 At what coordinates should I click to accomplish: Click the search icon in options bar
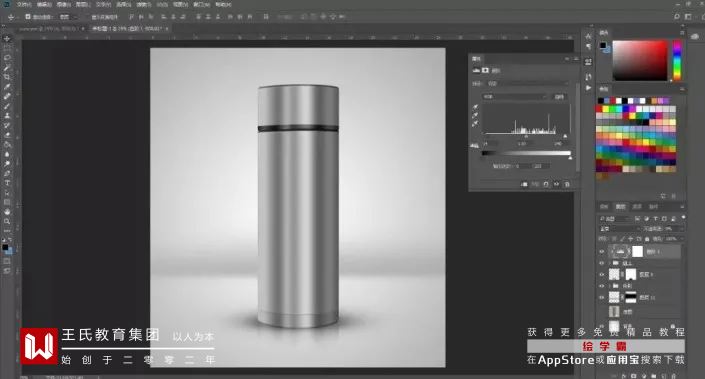pyautogui.click(x=677, y=17)
